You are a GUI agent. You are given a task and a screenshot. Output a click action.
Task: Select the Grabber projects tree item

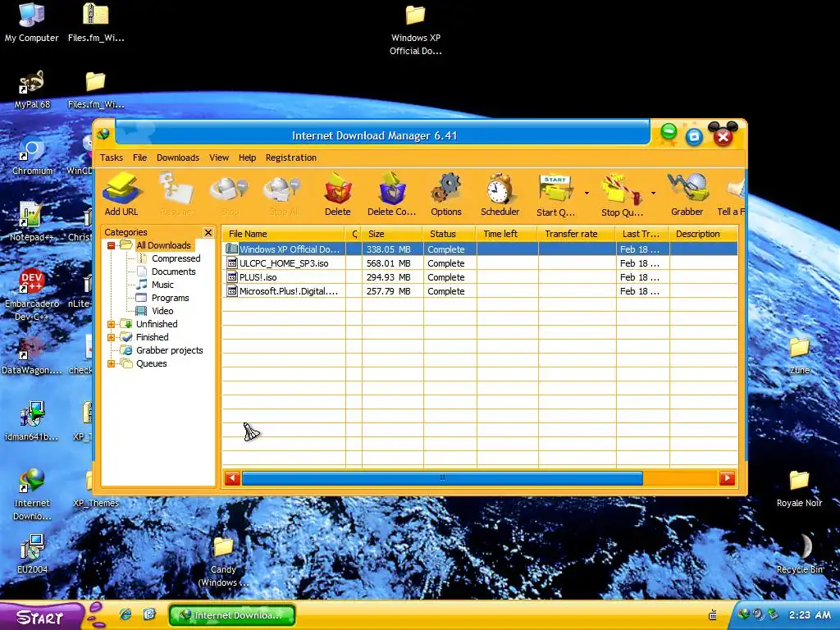169,350
